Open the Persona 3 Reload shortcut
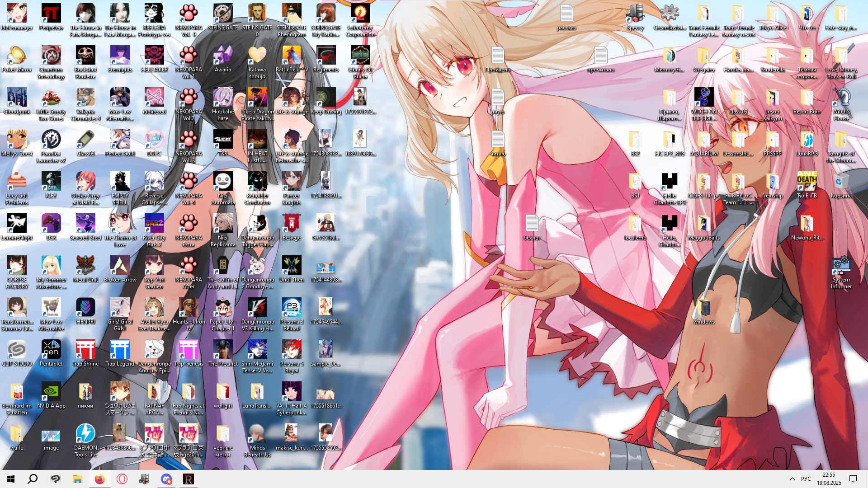The image size is (868, 488). 292,308
